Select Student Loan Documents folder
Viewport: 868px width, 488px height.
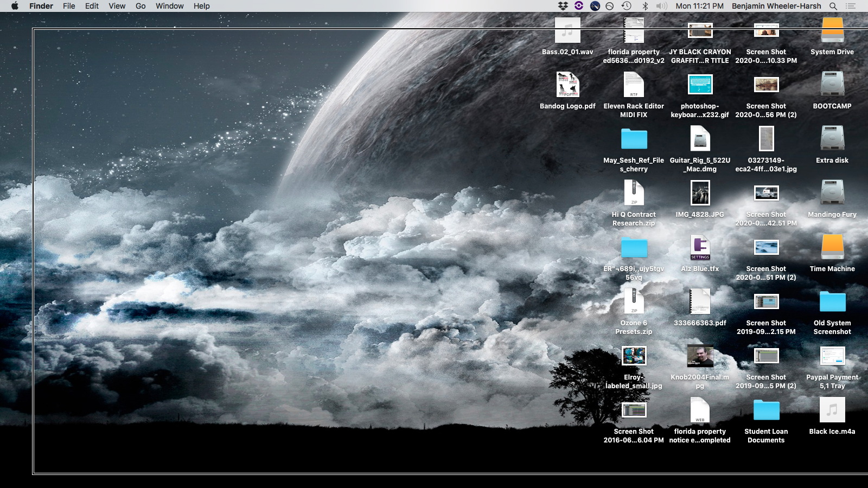(x=766, y=410)
